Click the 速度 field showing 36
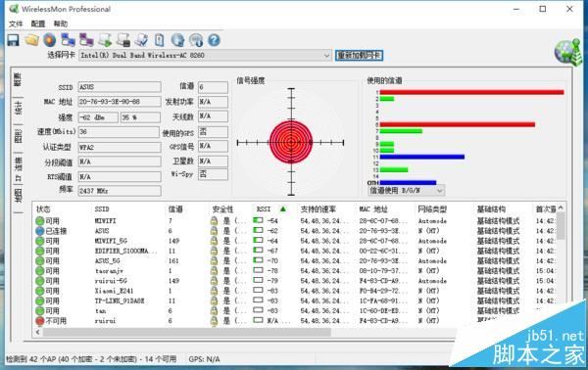588x370 pixels. [119, 132]
